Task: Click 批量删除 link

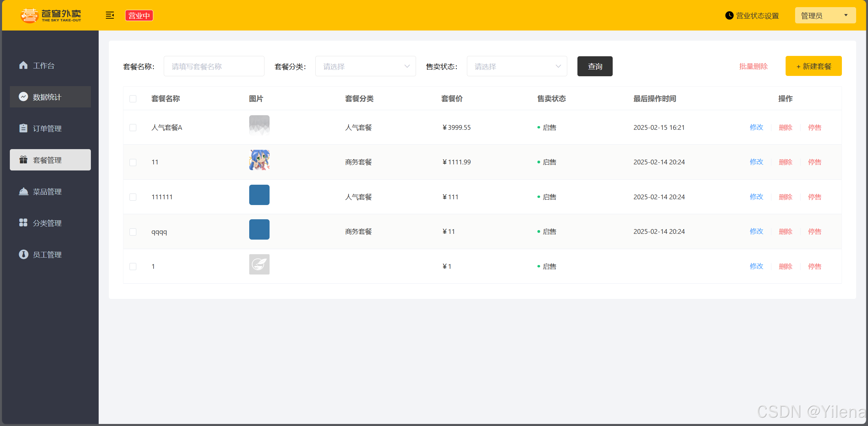Action: (x=753, y=66)
